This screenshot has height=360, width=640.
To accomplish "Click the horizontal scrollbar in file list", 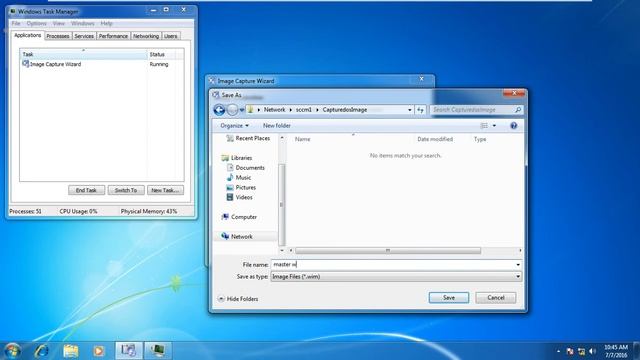I will pos(388,250).
